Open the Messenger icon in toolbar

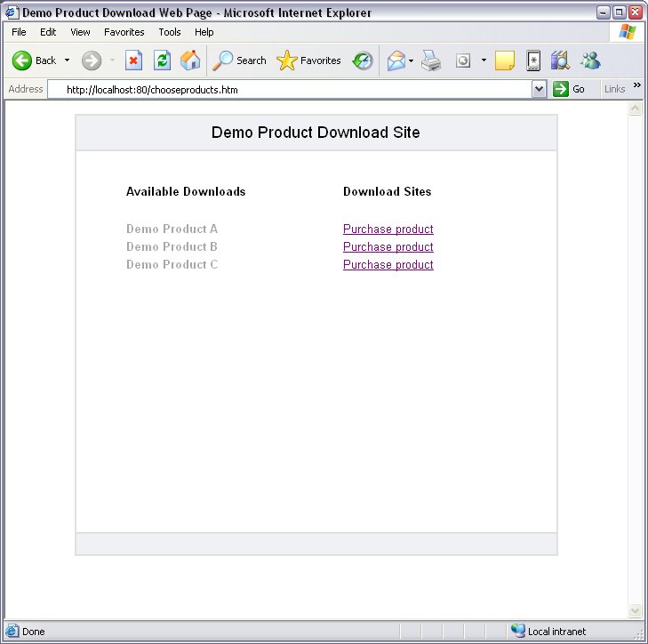(590, 60)
